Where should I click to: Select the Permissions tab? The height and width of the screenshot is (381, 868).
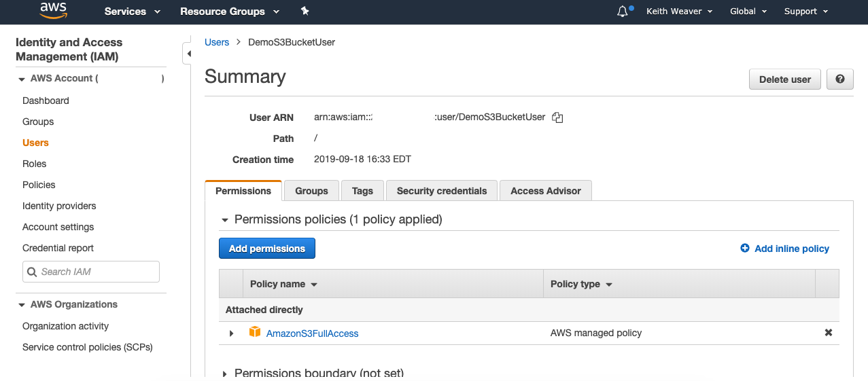click(x=243, y=191)
